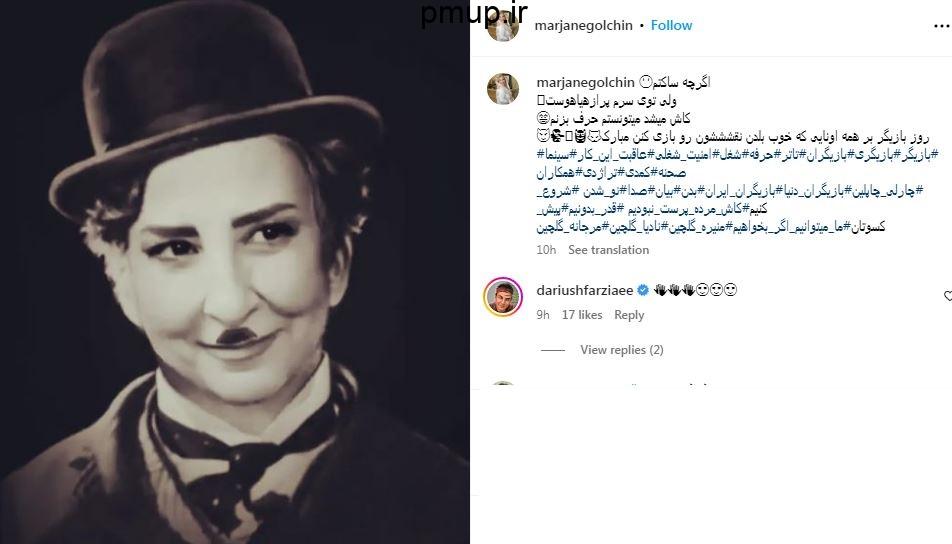Like dariushfarziaee's comment with heart icon

[948, 296]
